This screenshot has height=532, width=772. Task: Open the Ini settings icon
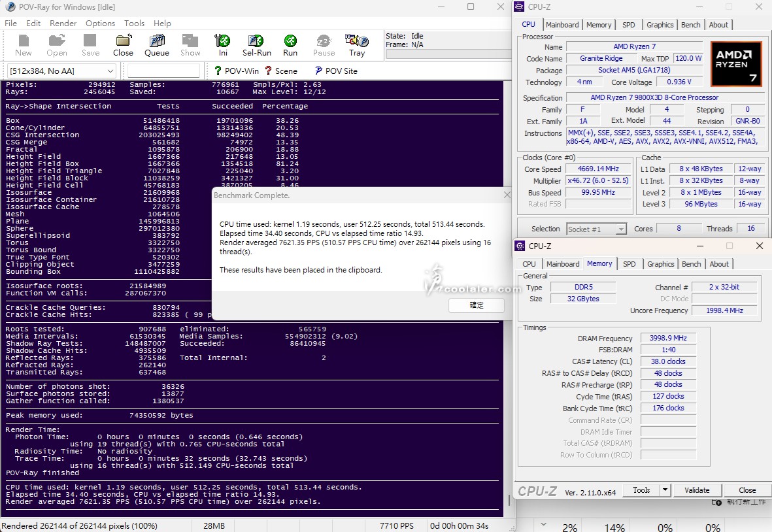tap(222, 45)
